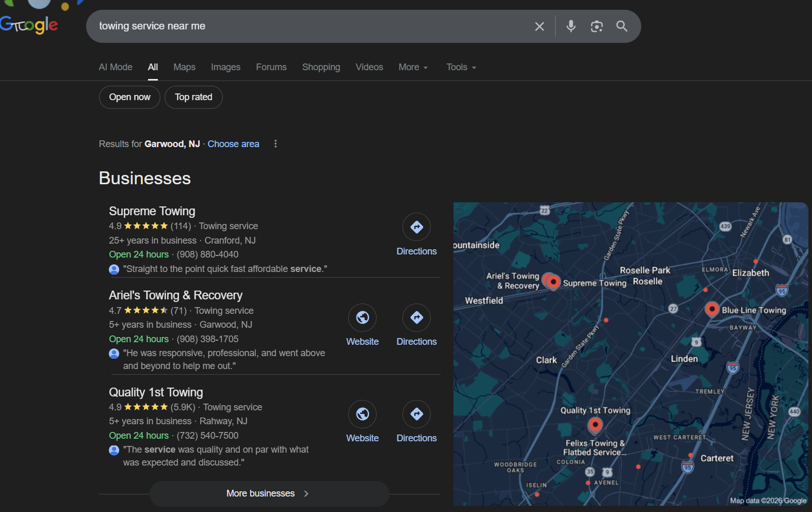812x512 pixels.
Task: Click the Blue Line Towing map label
Action: [754, 310]
